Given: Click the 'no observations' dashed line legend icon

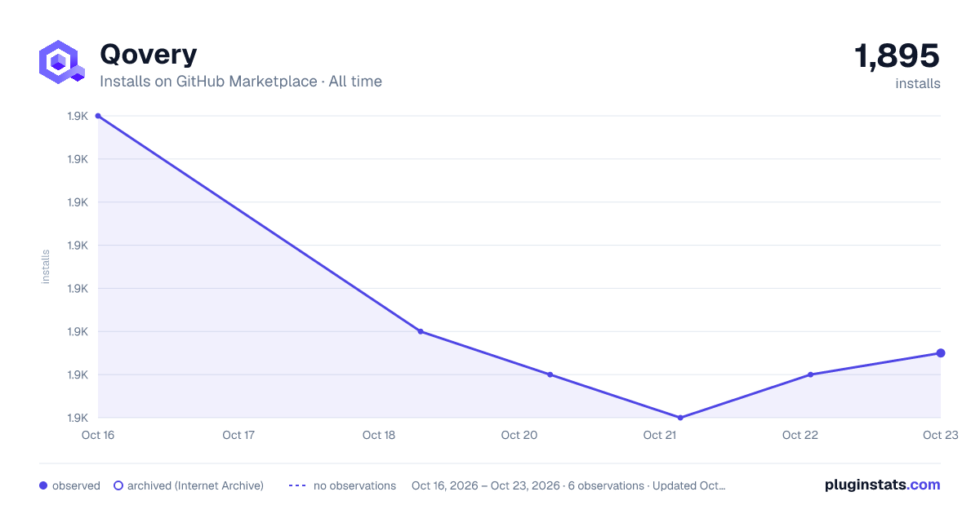Looking at the screenshot, I should coord(298,485).
